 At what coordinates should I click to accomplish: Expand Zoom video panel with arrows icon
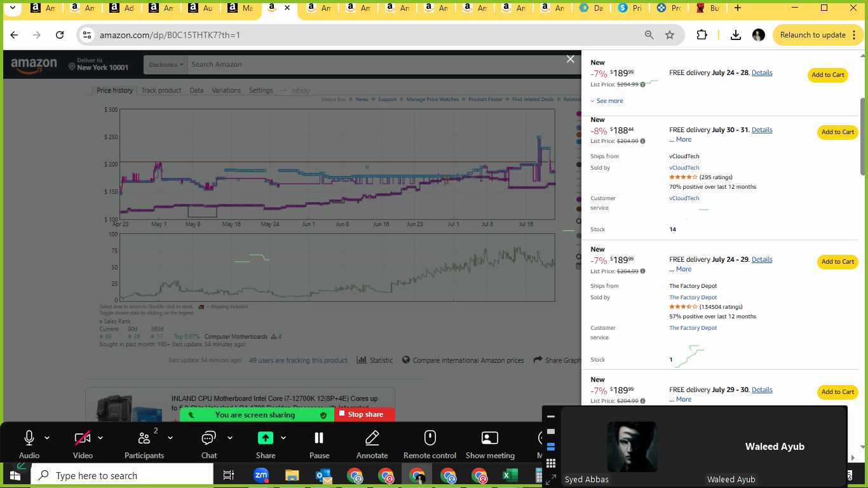click(551, 479)
